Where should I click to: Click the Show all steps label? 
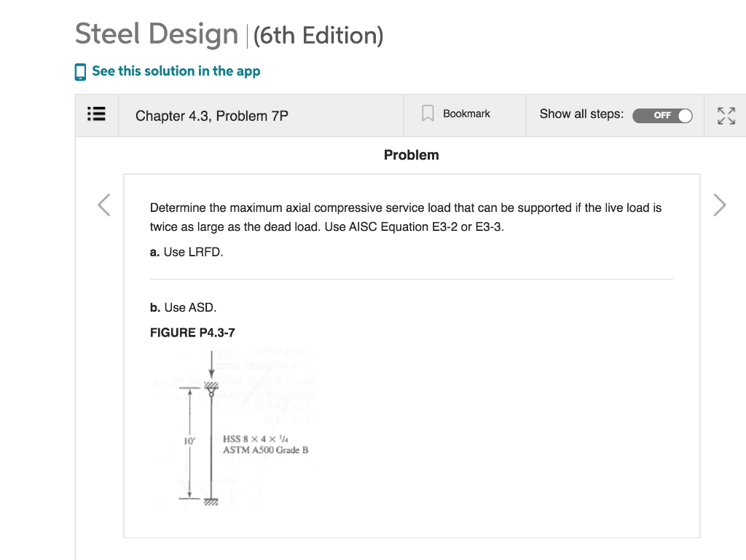[581, 114]
